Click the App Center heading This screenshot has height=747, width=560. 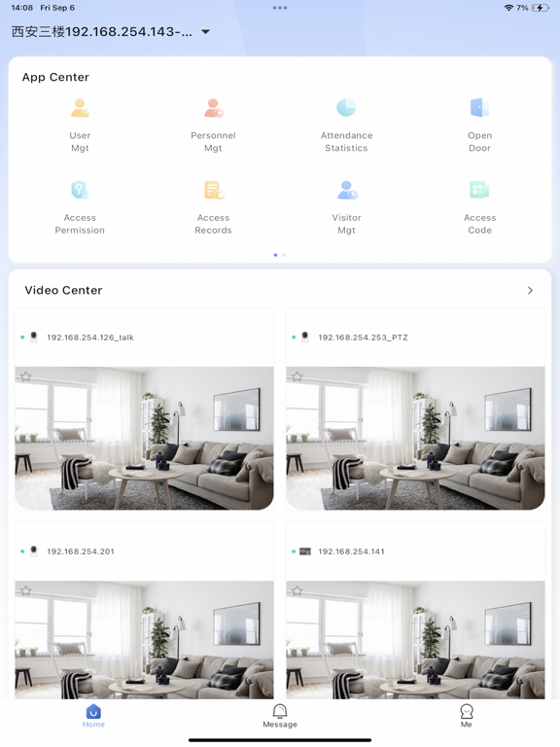(55, 77)
